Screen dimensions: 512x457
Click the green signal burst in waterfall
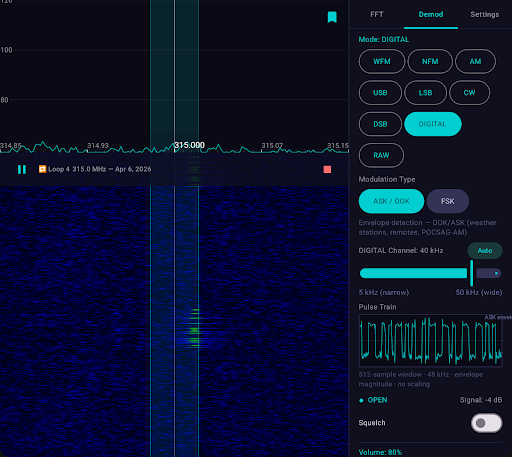click(194, 328)
